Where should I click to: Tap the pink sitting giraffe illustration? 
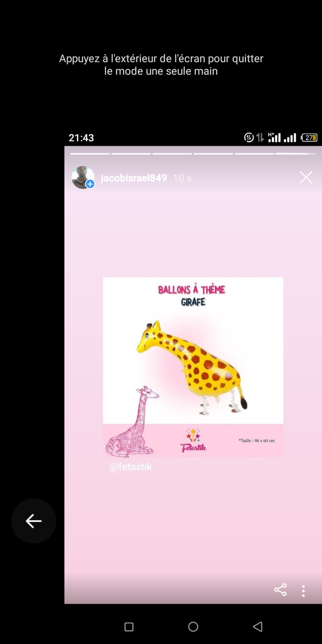(132, 422)
